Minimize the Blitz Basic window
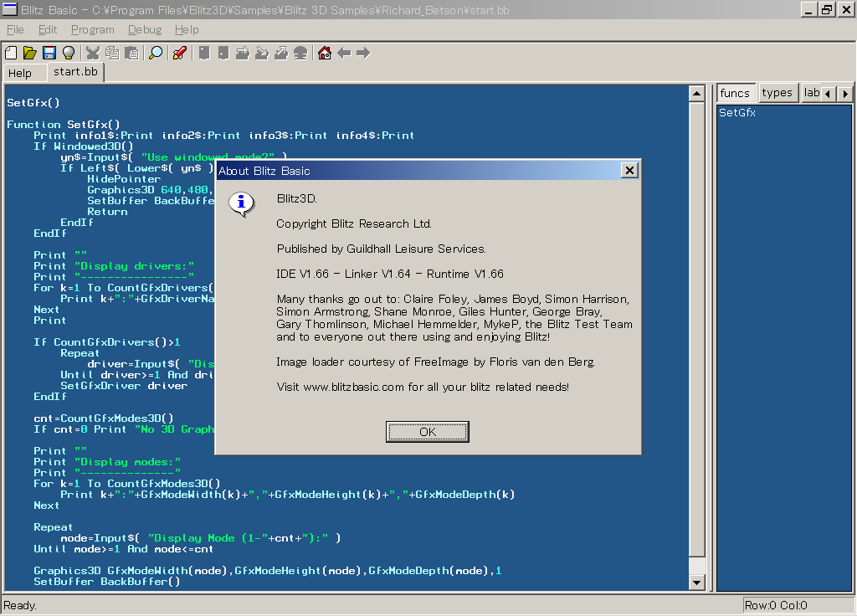This screenshot has width=857, height=616. 809,9
